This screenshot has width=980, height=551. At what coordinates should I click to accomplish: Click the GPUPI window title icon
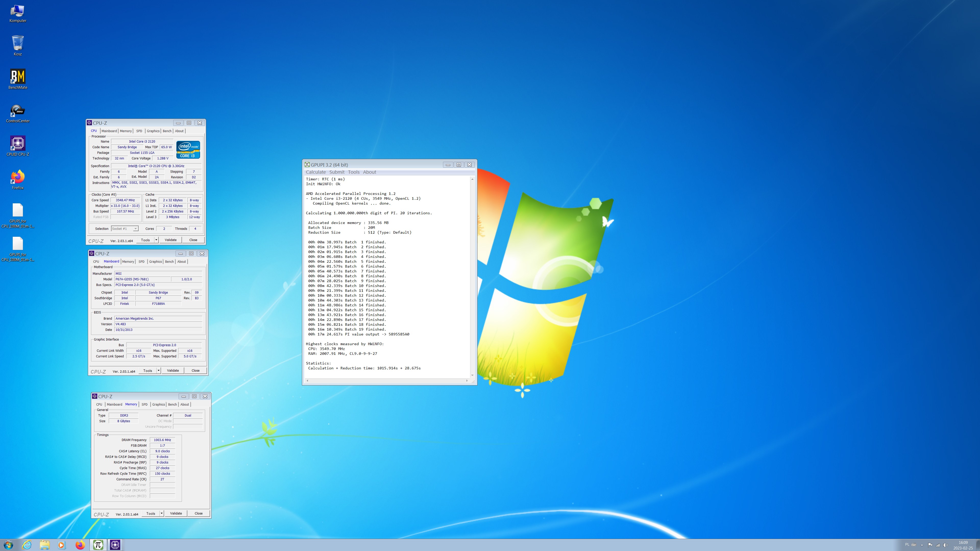click(307, 165)
